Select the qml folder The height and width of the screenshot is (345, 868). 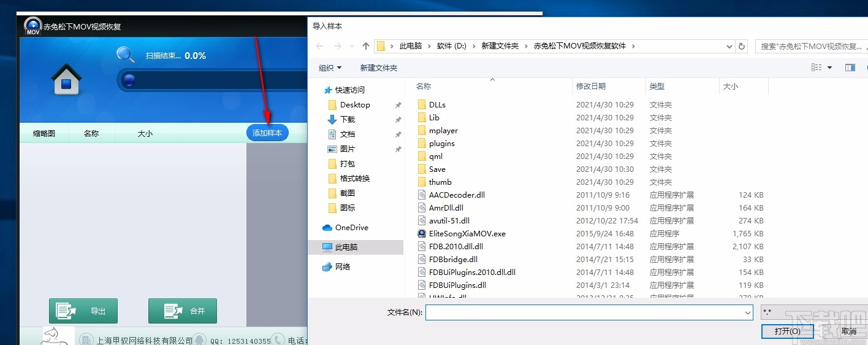(x=436, y=157)
